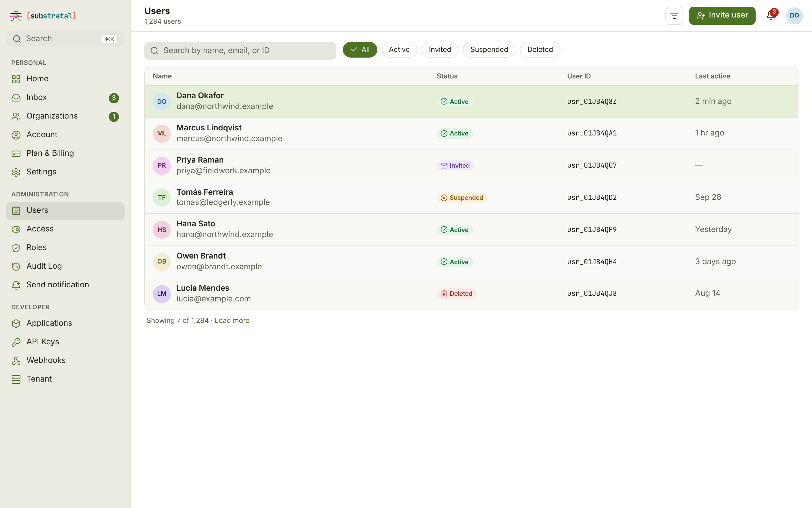Focus the search by name, email, or ID field
The height and width of the screenshot is (508, 812).
[240, 51]
